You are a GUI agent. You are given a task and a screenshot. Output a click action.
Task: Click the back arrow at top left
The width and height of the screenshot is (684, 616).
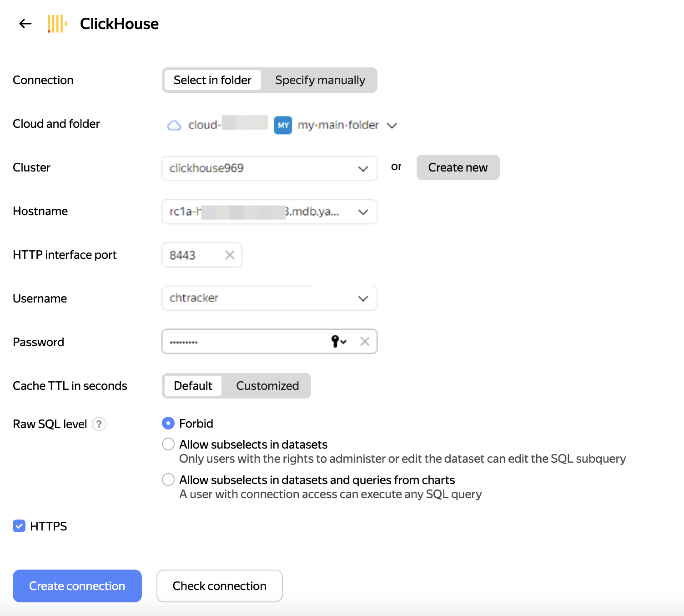pos(25,23)
